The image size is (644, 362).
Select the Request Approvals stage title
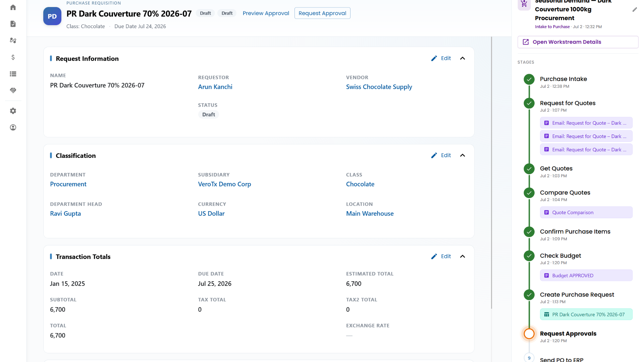tap(568, 334)
